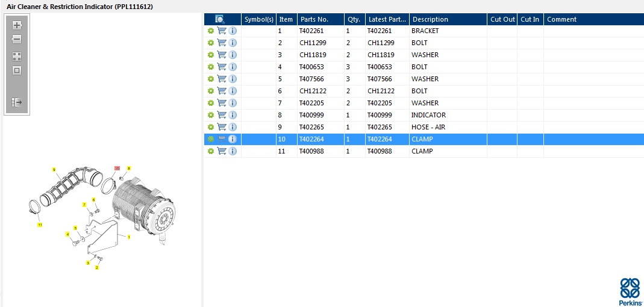The width and height of the screenshot is (644, 307).
Task: Show info for CLAMP T400988
Action: pos(233,151)
